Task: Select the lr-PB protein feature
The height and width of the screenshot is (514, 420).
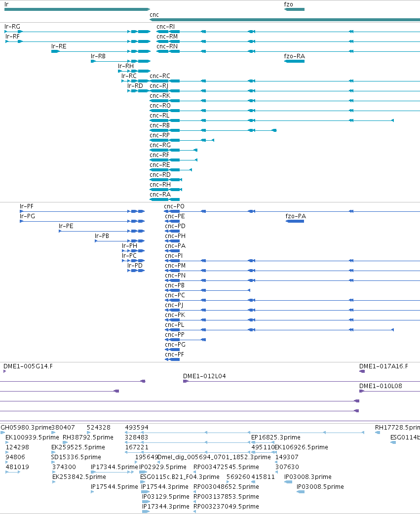Action: point(119,241)
